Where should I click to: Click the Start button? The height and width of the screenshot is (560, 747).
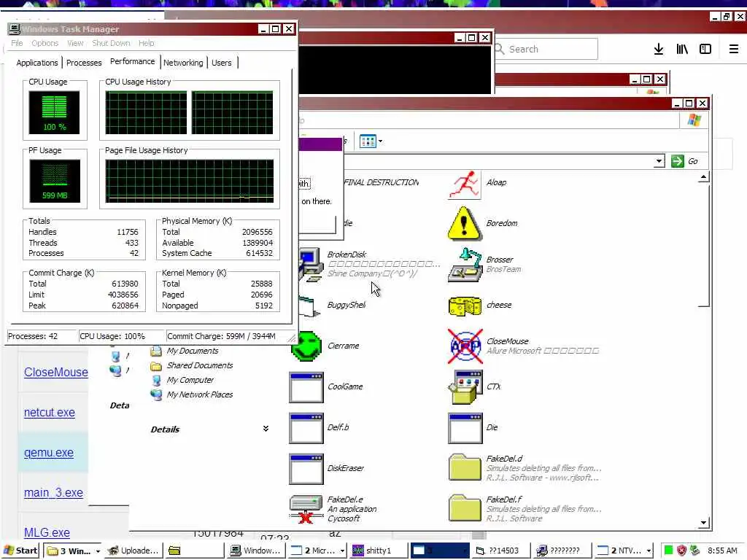(20, 551)
